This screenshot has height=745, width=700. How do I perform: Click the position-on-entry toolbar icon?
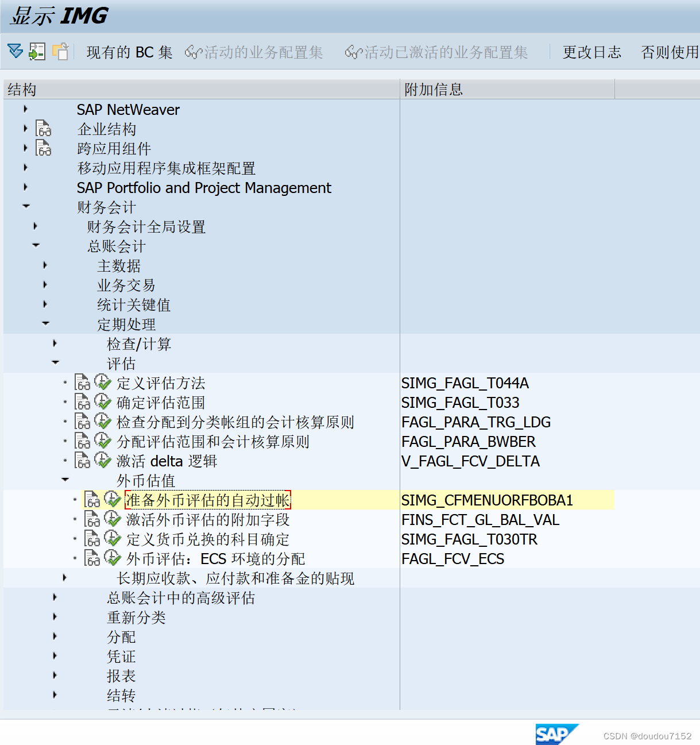[x=37, y=51]
